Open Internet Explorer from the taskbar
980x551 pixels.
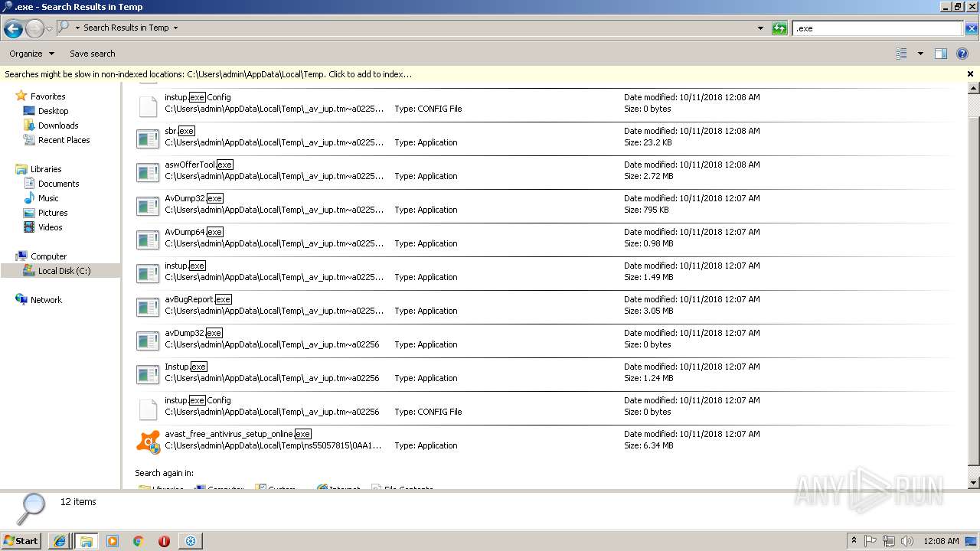coord(59,541)
